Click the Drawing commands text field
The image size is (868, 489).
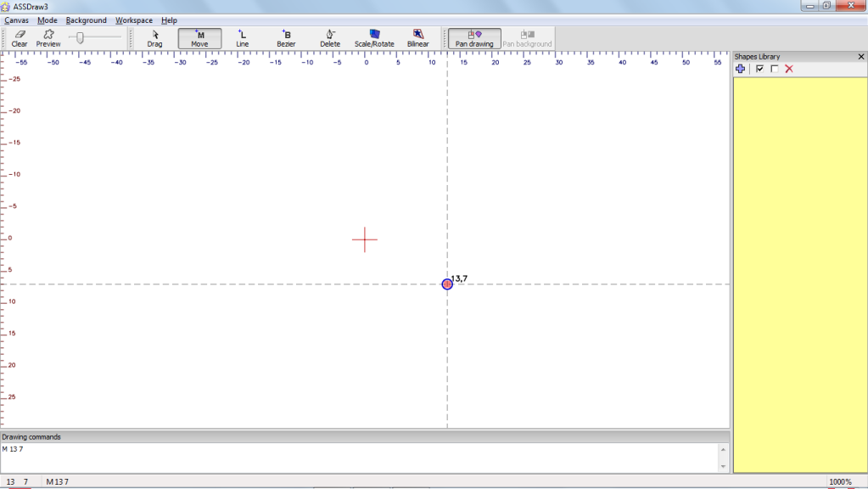tap(361, 458)
